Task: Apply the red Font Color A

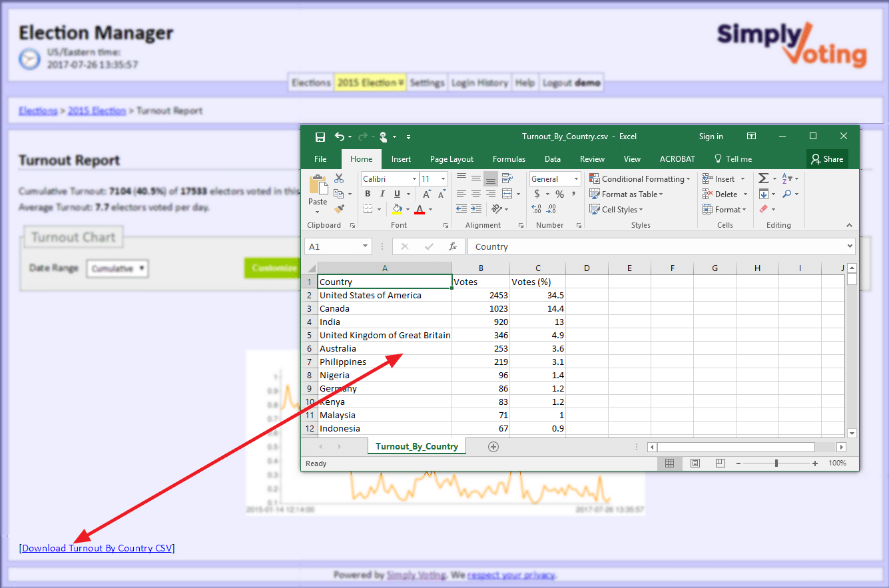Action: (x=420, y=209)
